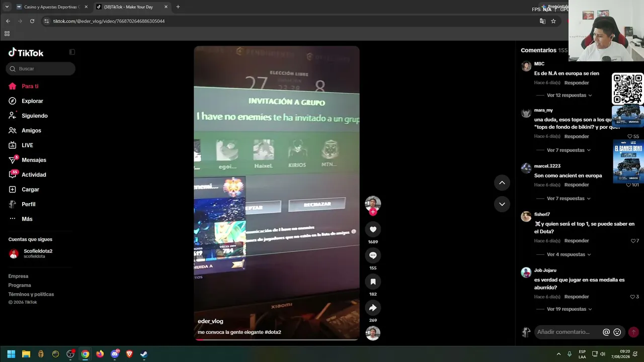
Task: Open the Programa footer link
Action: click(x=20, y=286)
